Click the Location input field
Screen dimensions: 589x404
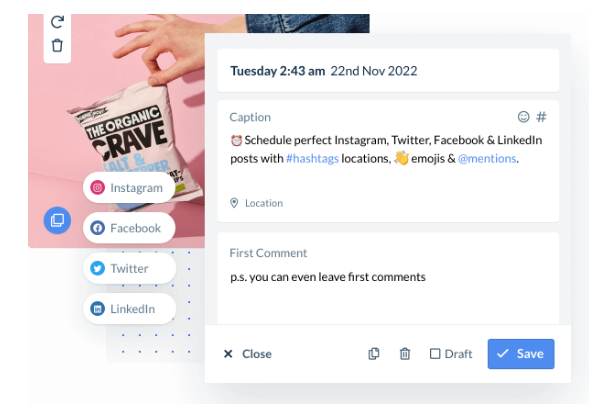pyautogui.click(x=264, y=203)
